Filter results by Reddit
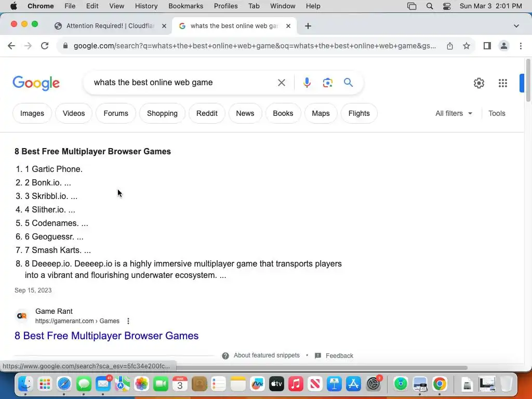 coord(207,113)
